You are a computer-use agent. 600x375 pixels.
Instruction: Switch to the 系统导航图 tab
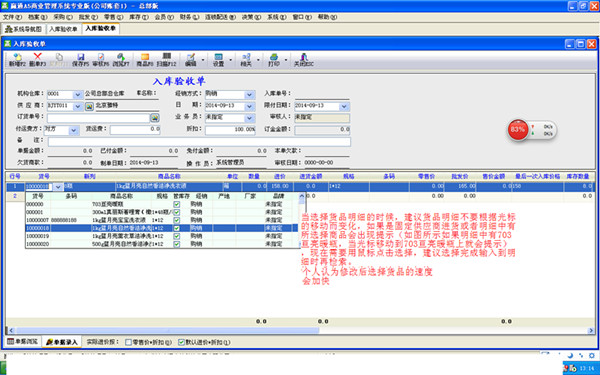(x=23, y=29)
